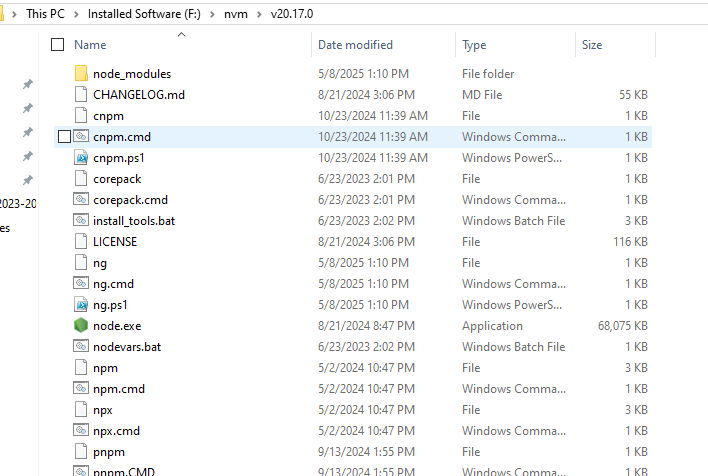Click the ng.ps1 file name
The image size is (708, 476).
110,305
